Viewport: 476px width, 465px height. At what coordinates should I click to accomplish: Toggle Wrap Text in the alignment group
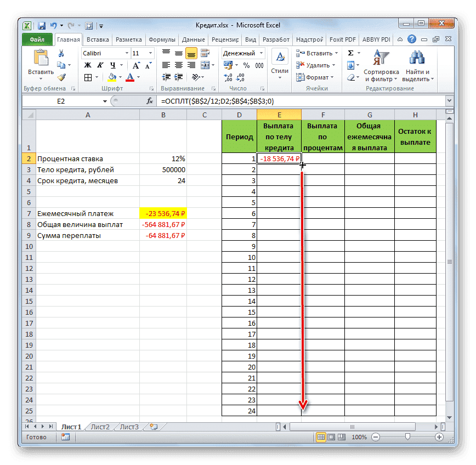click(x=204, y=53)
